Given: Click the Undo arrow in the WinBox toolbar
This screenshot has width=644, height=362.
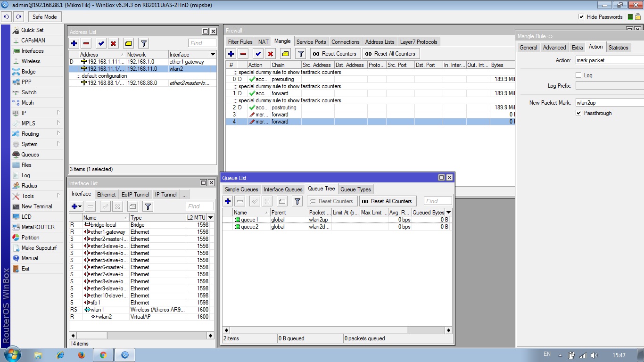Looking at the screenshot, I should [6, 17].
